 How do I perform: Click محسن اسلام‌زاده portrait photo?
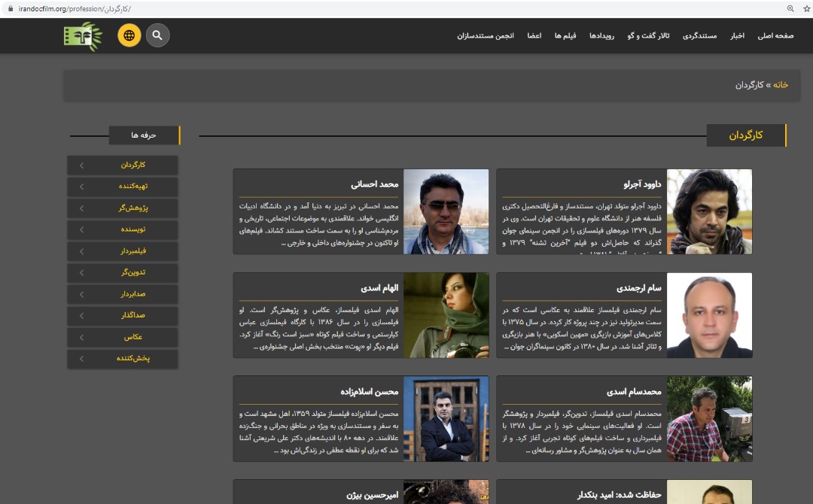point(446,418)
